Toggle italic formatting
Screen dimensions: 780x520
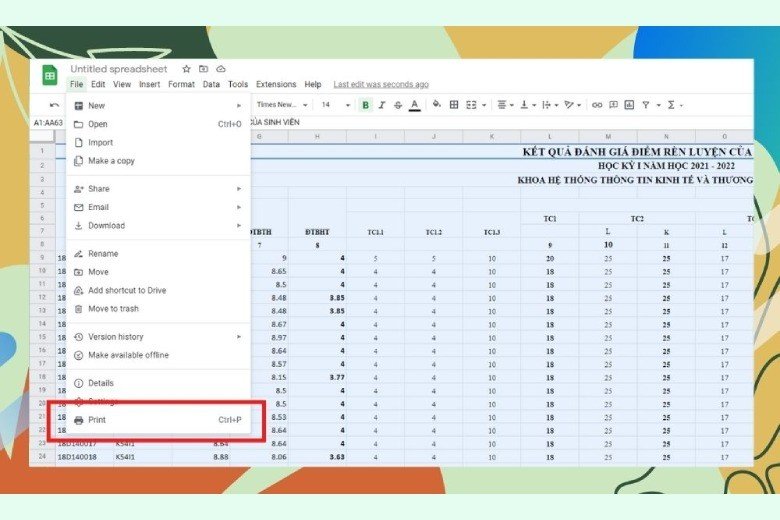click(382, 105)
